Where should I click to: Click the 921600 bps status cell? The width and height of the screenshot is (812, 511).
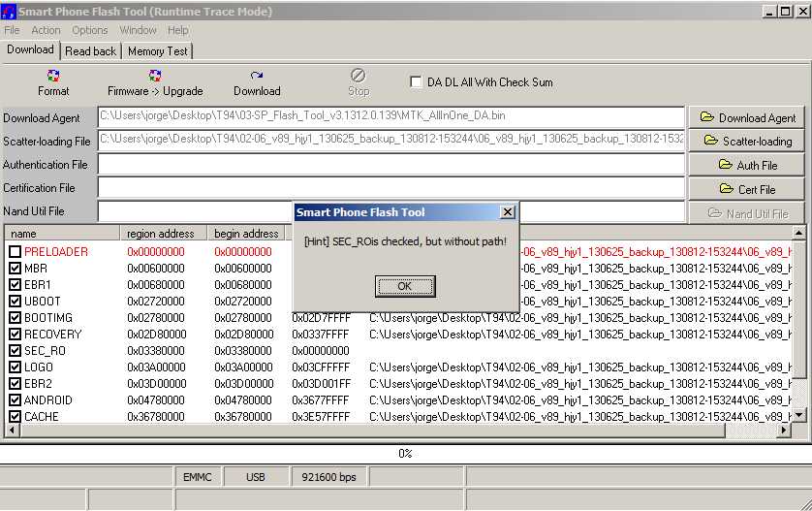328,477
